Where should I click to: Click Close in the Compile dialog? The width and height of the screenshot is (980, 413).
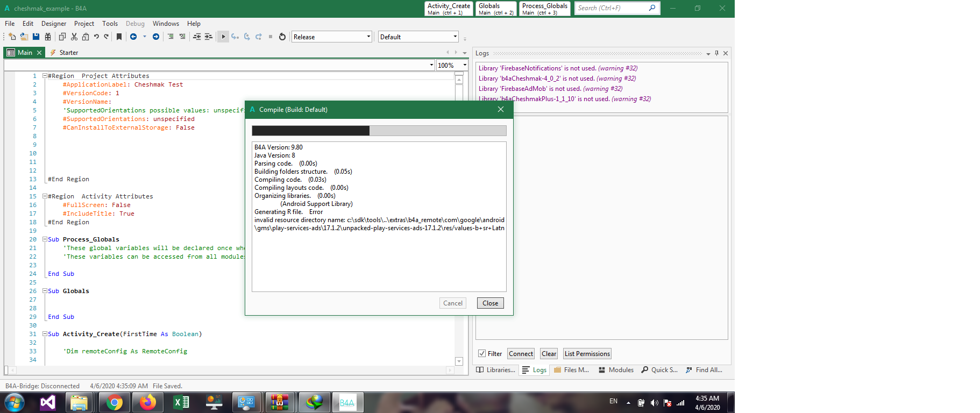490,303
